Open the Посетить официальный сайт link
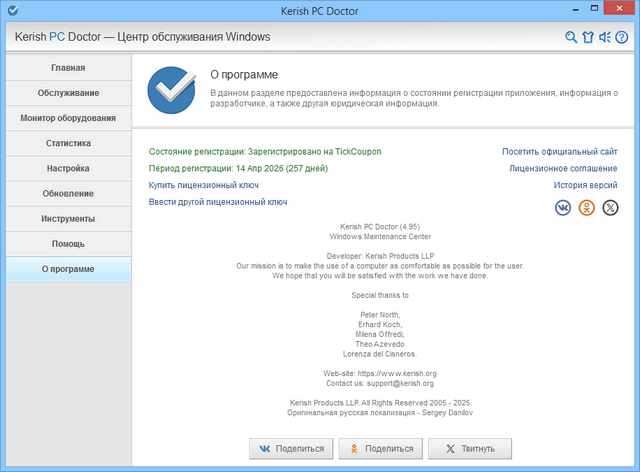Viewport: 640px width, 472px height. coord(559,151)
